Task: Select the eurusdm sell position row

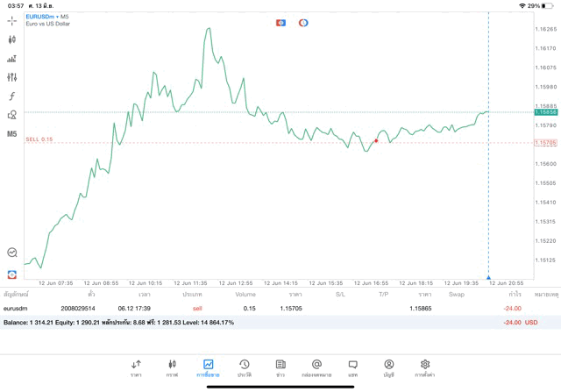Action: pyautogui.click(x=263, y=308)
